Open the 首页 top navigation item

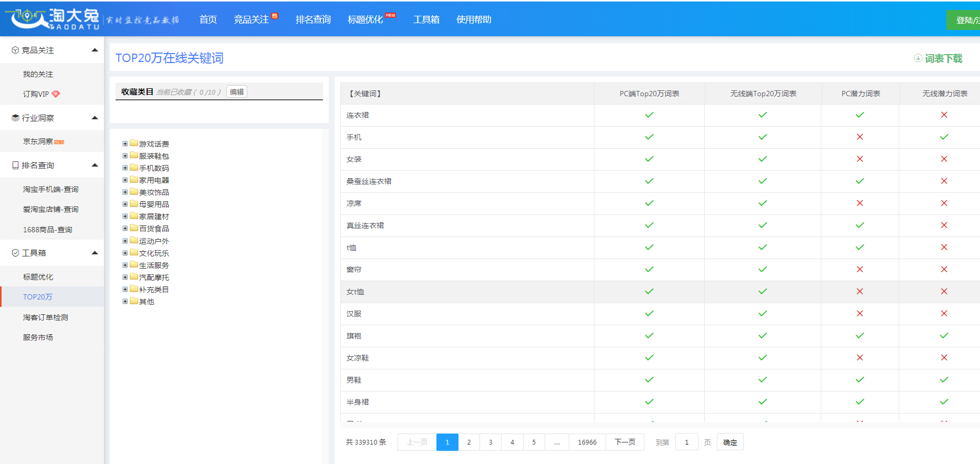coord(208,19)
